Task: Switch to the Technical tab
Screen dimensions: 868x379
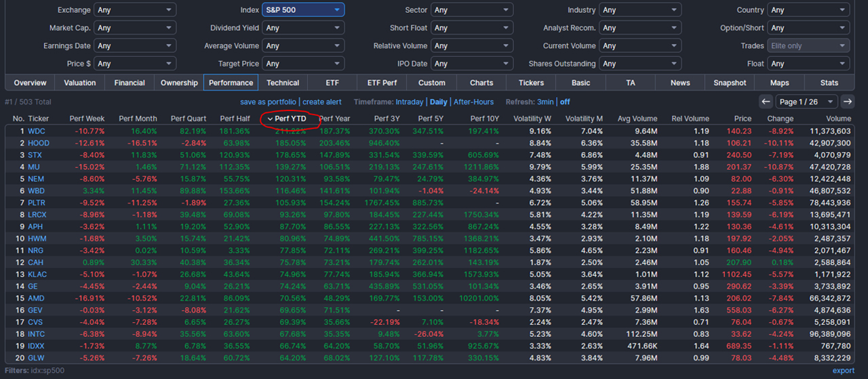Action: tap(283, 83)
